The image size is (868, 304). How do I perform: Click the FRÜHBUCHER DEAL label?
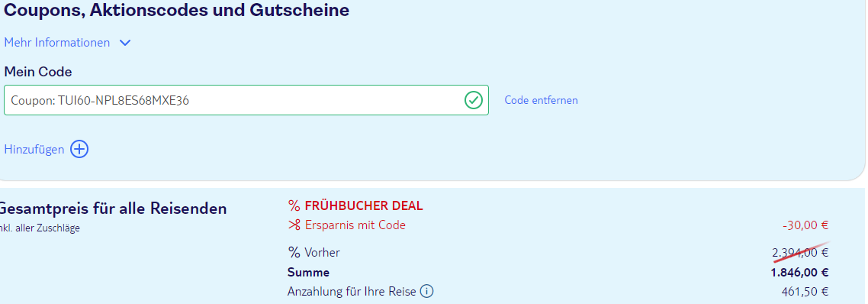click(x=364, y=205)
